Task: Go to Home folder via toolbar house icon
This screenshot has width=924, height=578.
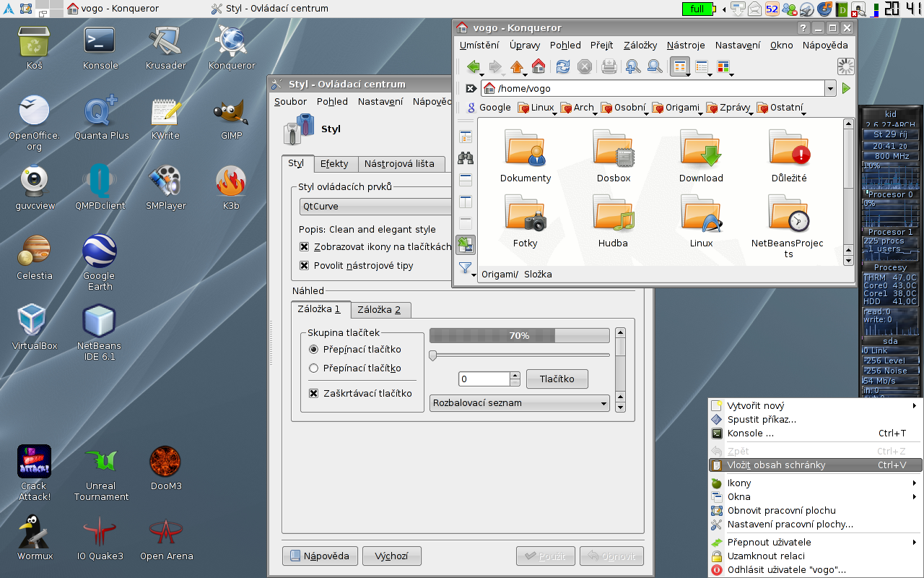Action: [x=539, y=67]
